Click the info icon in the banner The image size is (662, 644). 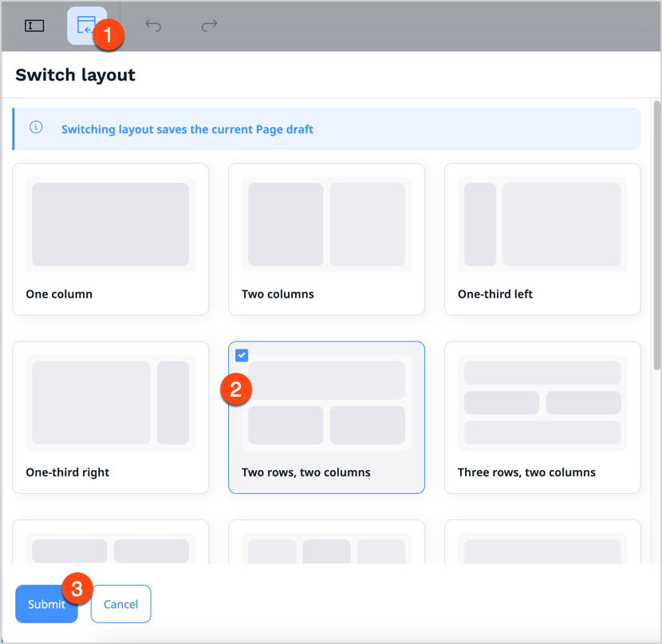[x=35, y=128]
